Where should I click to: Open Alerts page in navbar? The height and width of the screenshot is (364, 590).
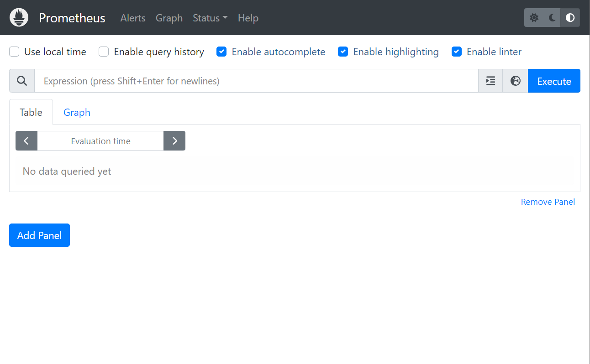point(133,18)
